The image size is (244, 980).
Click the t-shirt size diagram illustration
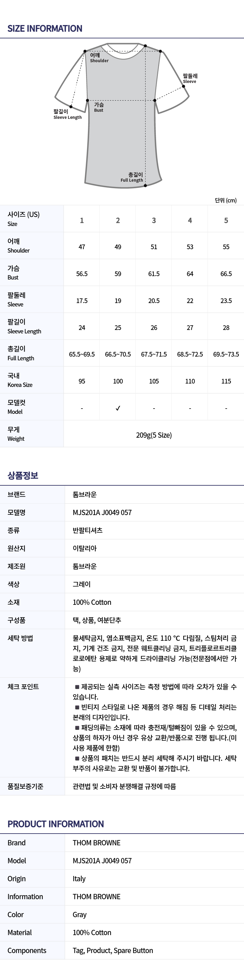pyautogui.click(x=122, y=116)
